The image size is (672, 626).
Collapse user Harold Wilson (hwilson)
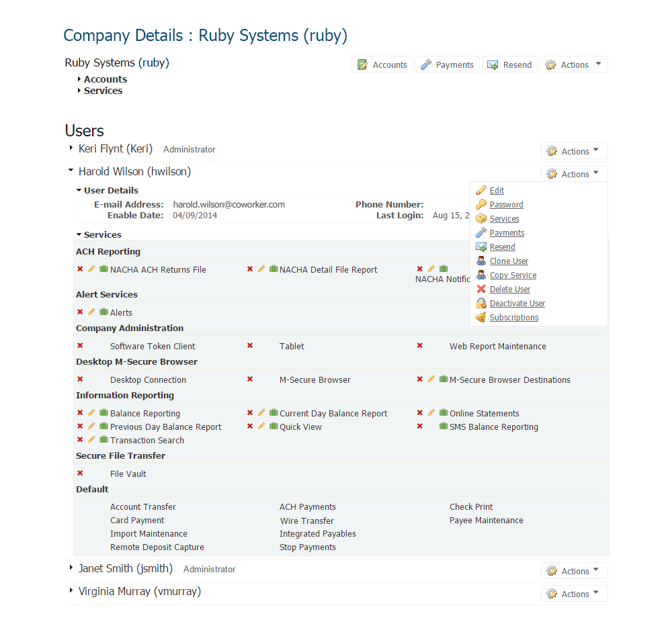71,171
